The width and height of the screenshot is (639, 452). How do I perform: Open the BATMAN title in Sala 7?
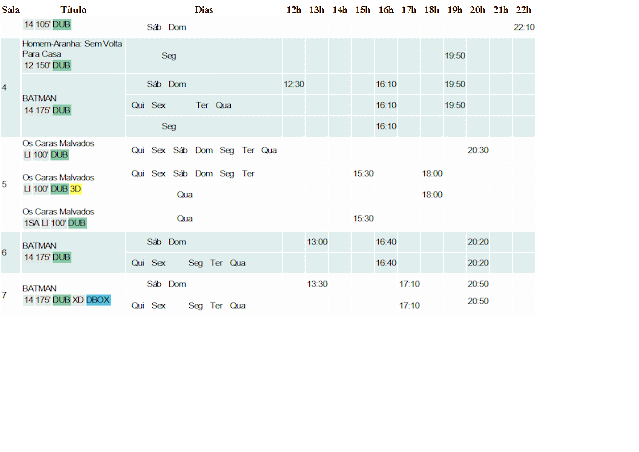(x=40, y=289)
